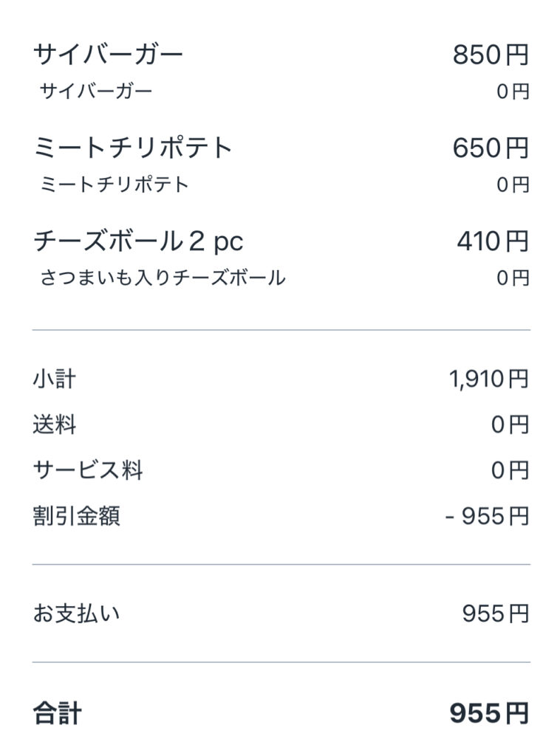Screen dimensions: 560x756
Task: Click the 送料 delivery fee label
Action: [x=54, y=425]
